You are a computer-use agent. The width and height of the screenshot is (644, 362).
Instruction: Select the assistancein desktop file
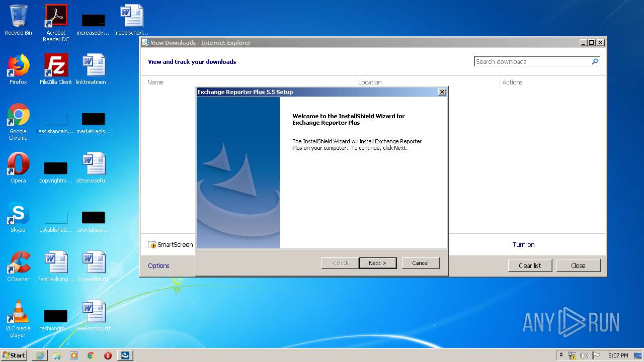(x=56, y=123)
